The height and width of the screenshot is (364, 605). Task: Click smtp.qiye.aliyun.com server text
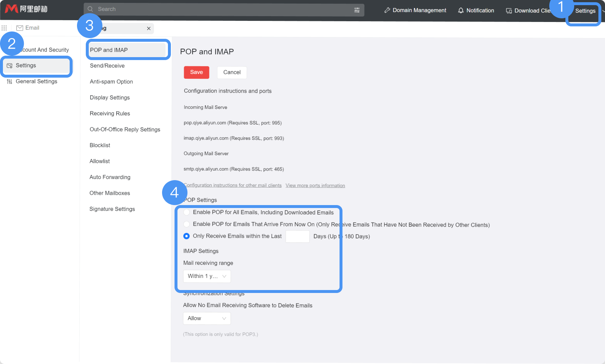(234, 169)
